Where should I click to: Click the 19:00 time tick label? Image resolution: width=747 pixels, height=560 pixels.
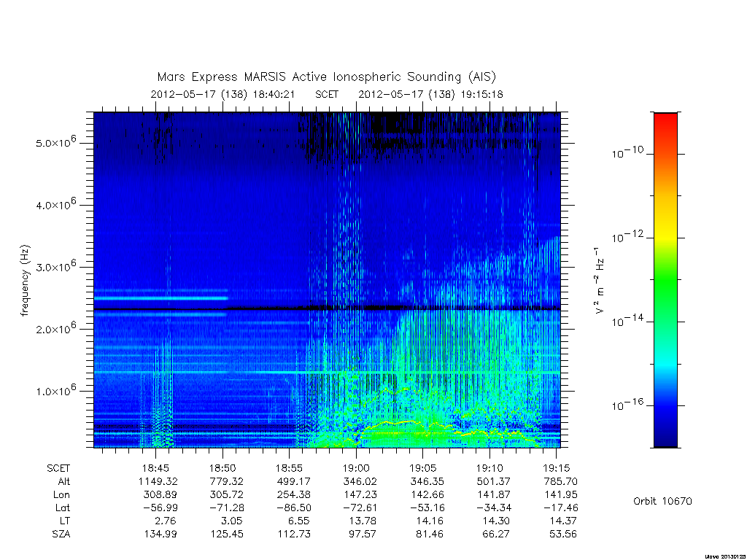(356, 468)
